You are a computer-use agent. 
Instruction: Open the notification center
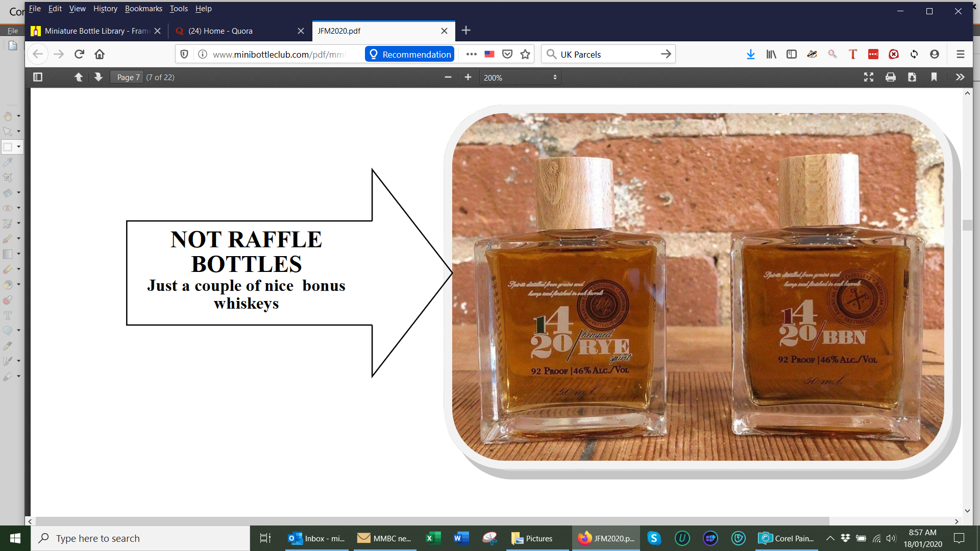(959, 538)
